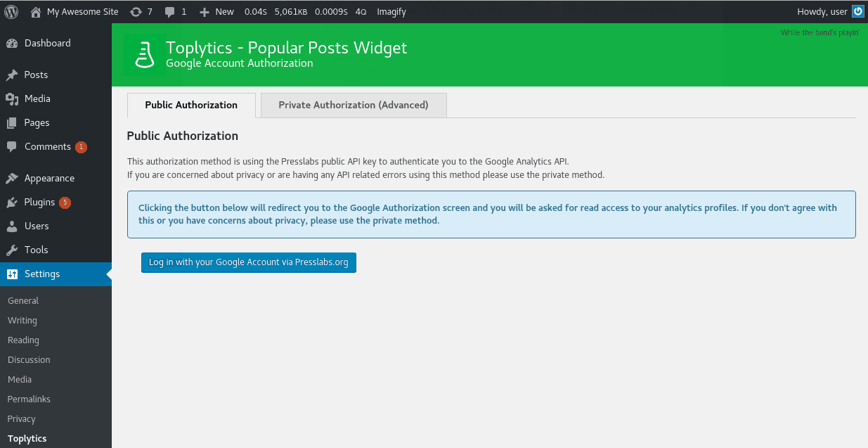This screenshot has height=448, width=868.
Task: Click the user avatar power icon
Action: [857, 11]
